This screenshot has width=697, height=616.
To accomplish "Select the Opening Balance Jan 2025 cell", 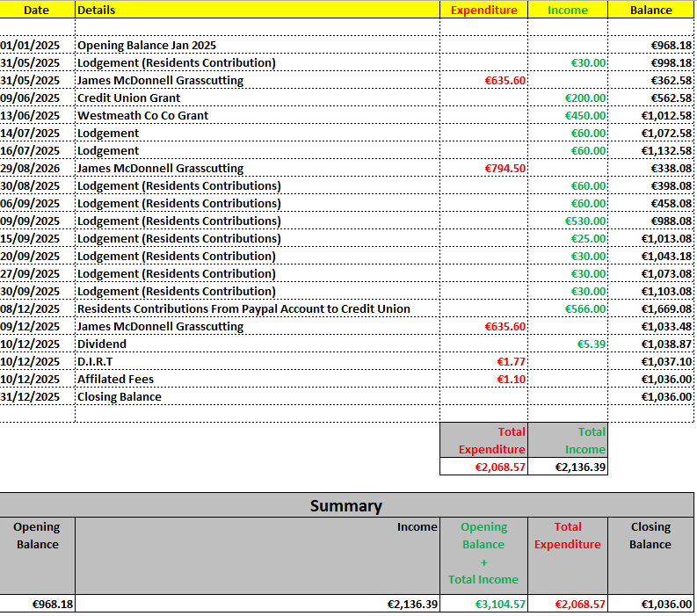I will [x=147, y=45].
